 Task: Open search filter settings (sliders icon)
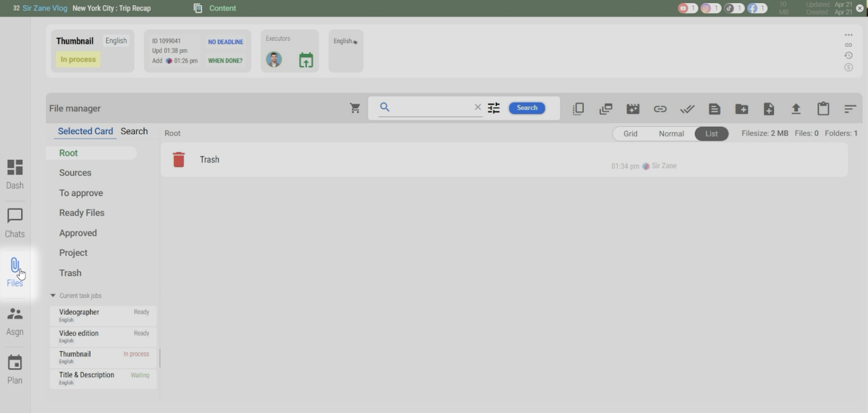click(x=494, y=108)
